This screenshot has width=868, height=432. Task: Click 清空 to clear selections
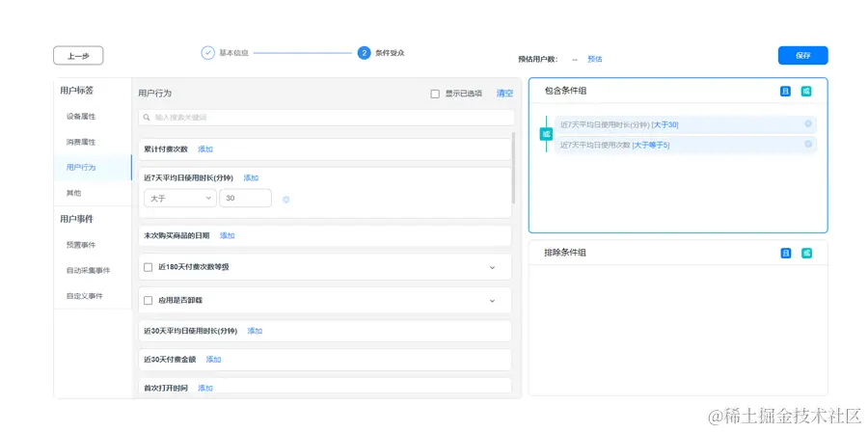point(504,94)
